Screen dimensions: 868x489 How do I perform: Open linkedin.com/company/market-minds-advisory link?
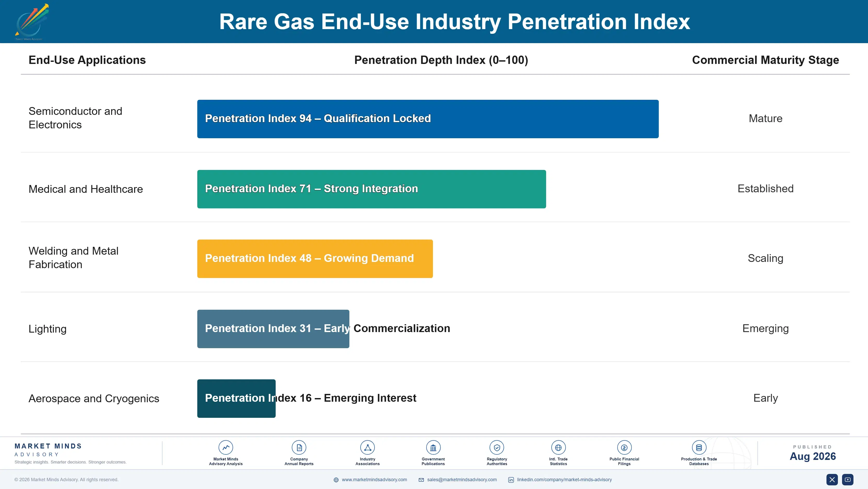(564, 480)
